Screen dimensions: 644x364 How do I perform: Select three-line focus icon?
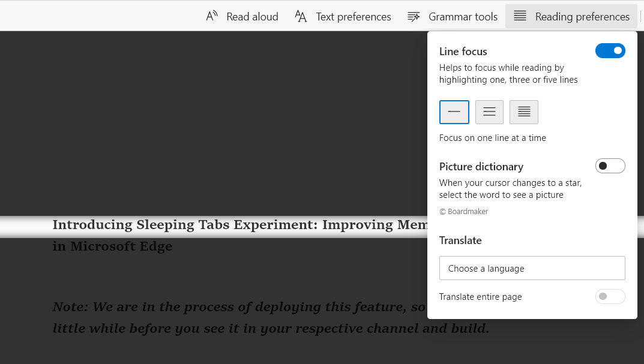pyautogui.click(x=489, y=112)
